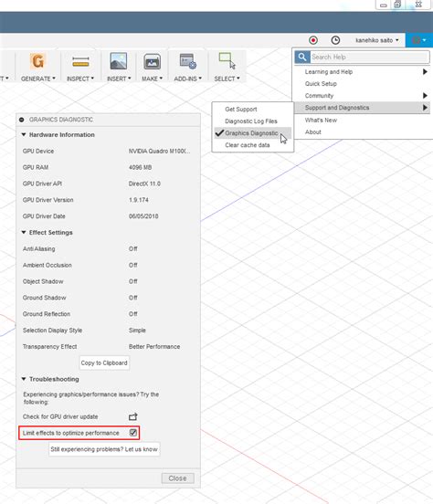Image resolution: width=433 pixels, height=504 pixels.
Task: Open the INSPECT dropdown
Action: (80, 79)
